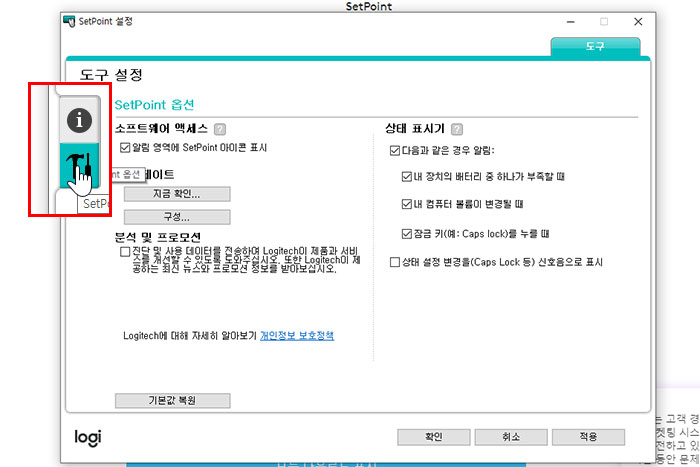
Task: Toggle 잠금 키(예: Caps lock)를 누를 때 checkbox
Action: (x=406, y=234)
